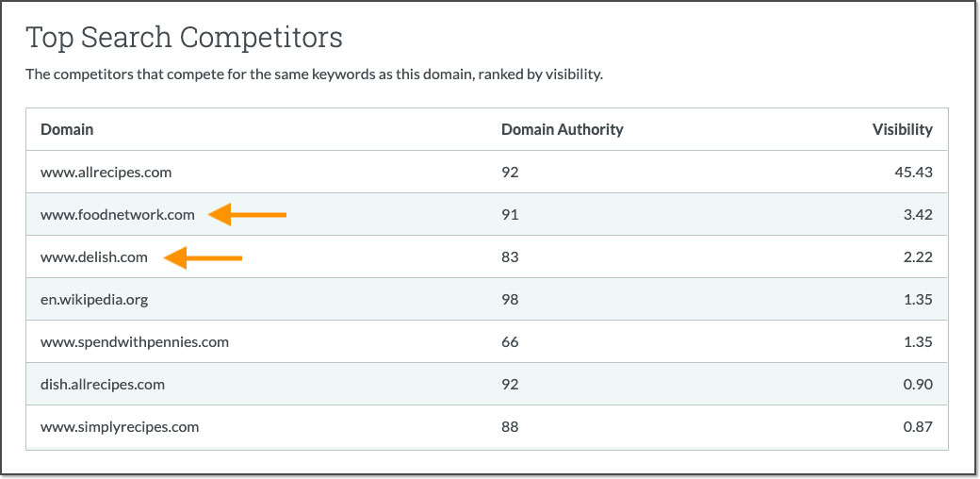980x479 pixels.
Task: Open the www.spendwithpennies.com domain row
Action: [134, 342]
